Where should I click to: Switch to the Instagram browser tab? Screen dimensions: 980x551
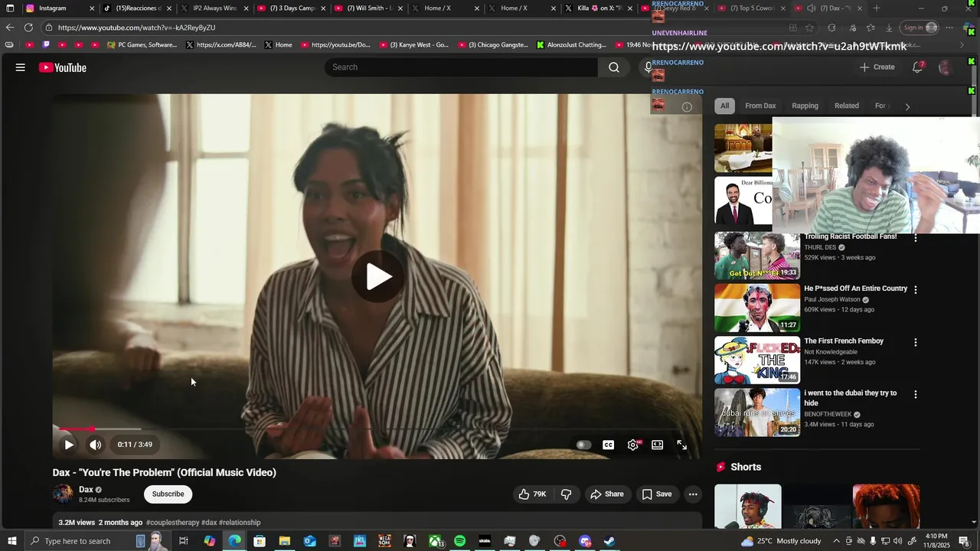click(x=60, y=8)
